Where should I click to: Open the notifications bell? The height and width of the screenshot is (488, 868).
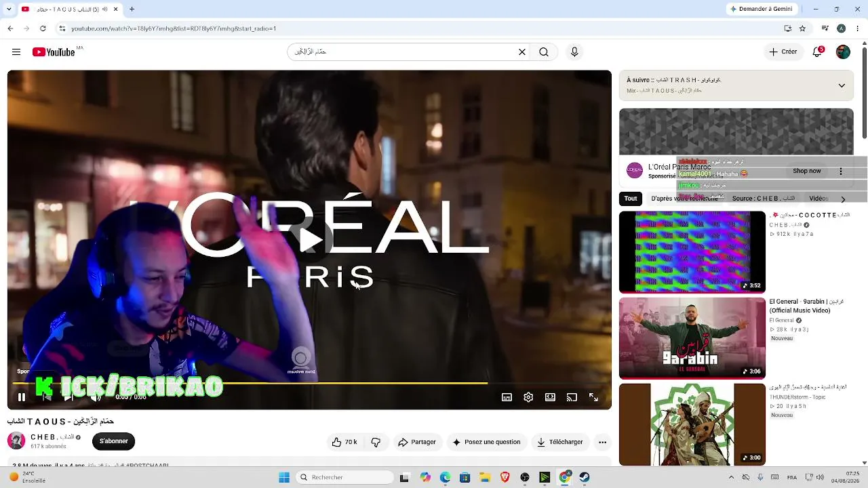[818, 52]
